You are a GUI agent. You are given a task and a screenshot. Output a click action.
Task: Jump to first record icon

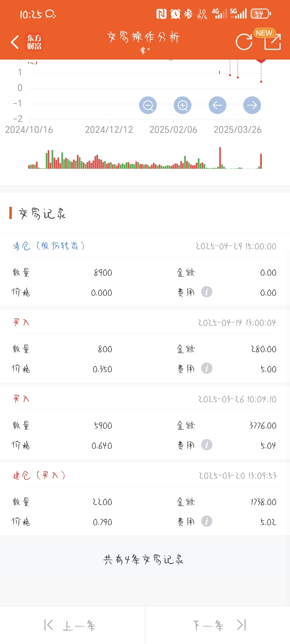[49, 625]
